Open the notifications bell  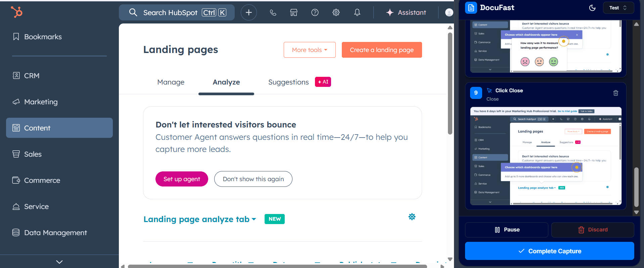tap(357, 12)
